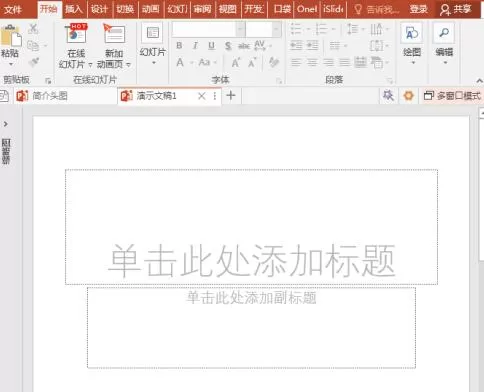The width and height of the screenshot is (484, 392).
Task: Toggle center paragraph alignment
Action: 312,62
